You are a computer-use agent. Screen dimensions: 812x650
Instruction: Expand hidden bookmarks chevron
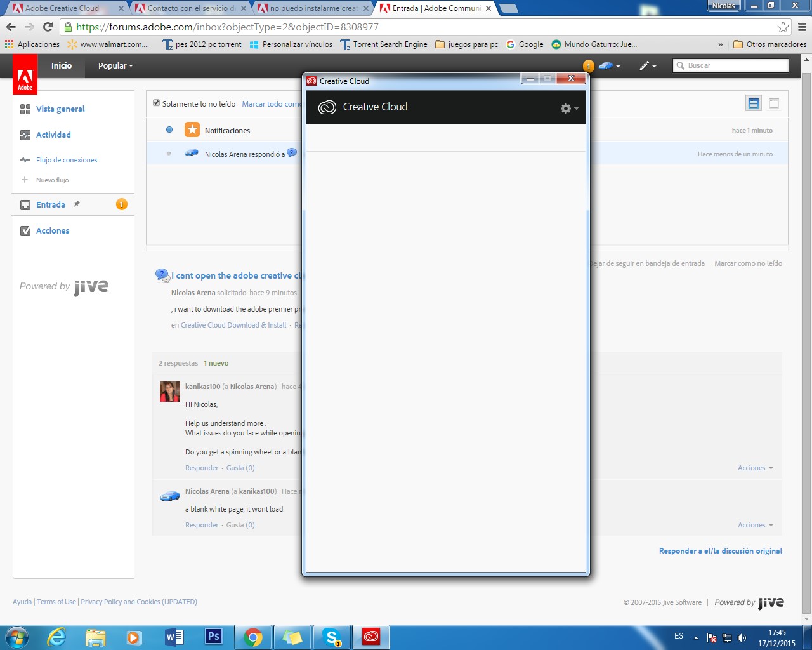pyautogui.click(x=720, y=44)
